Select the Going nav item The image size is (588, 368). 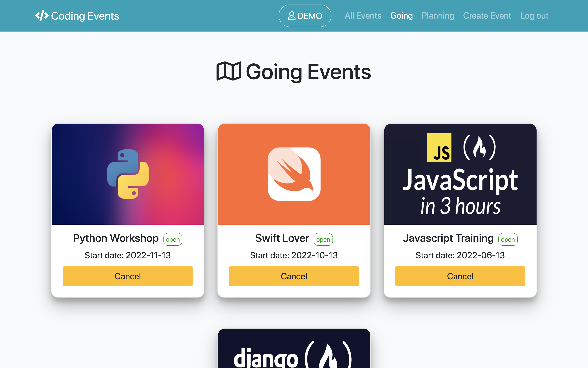pos(401,16)
